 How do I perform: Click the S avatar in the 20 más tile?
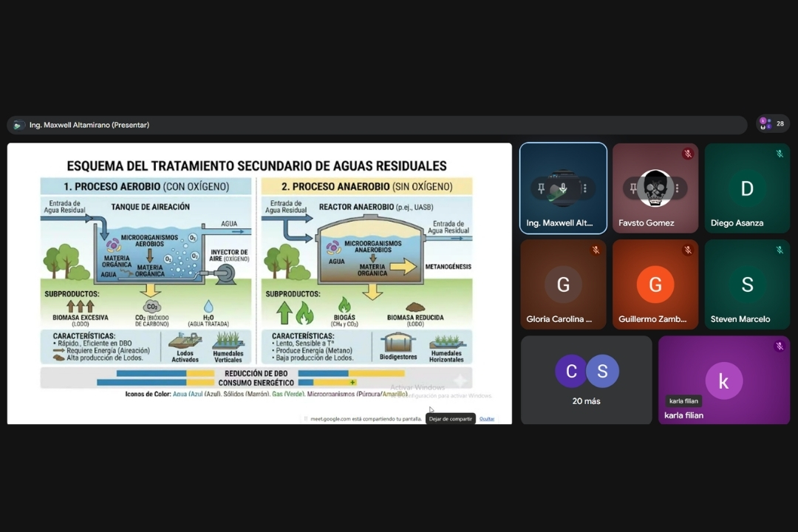(602, 371)
